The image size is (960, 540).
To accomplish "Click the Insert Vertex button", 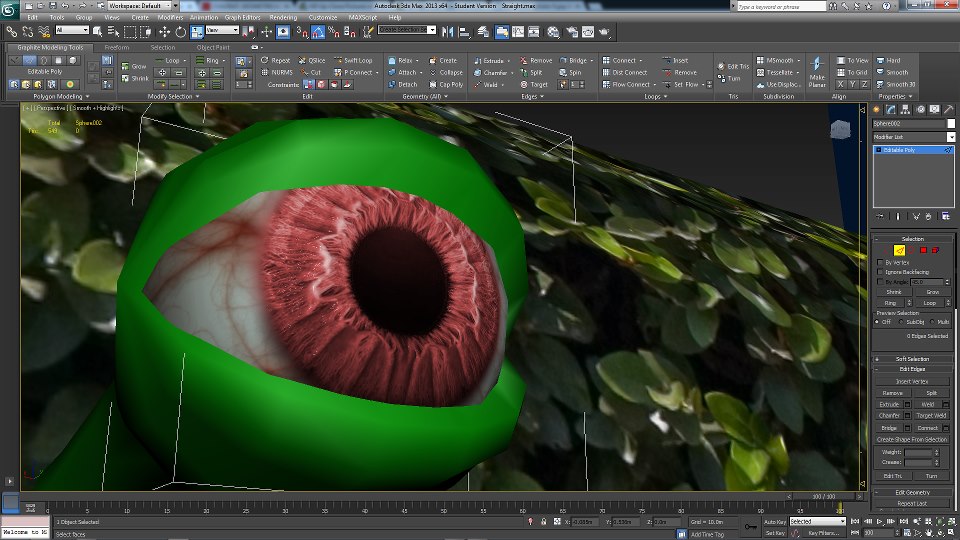I will click(x=912, y=381).
